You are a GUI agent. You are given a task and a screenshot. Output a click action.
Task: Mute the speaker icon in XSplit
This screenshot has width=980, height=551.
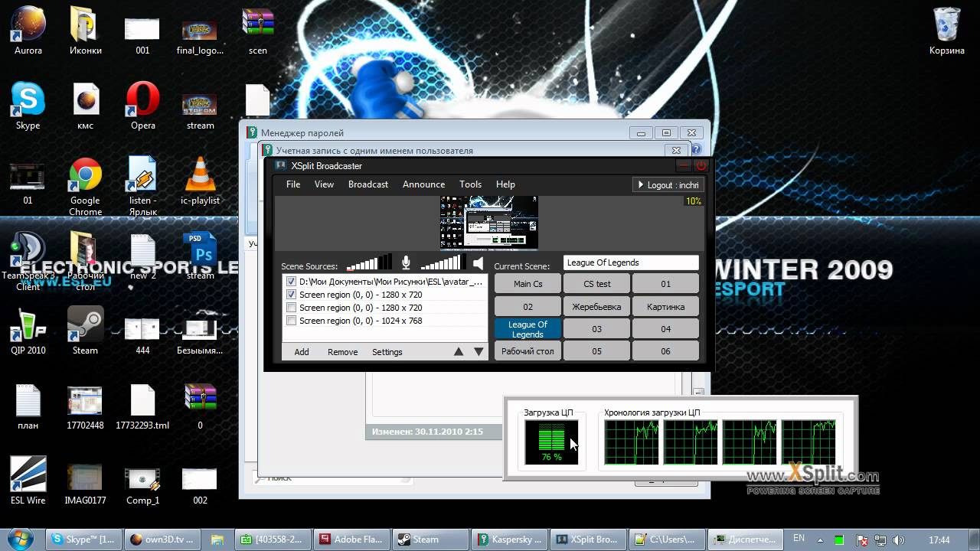point(479,263)
